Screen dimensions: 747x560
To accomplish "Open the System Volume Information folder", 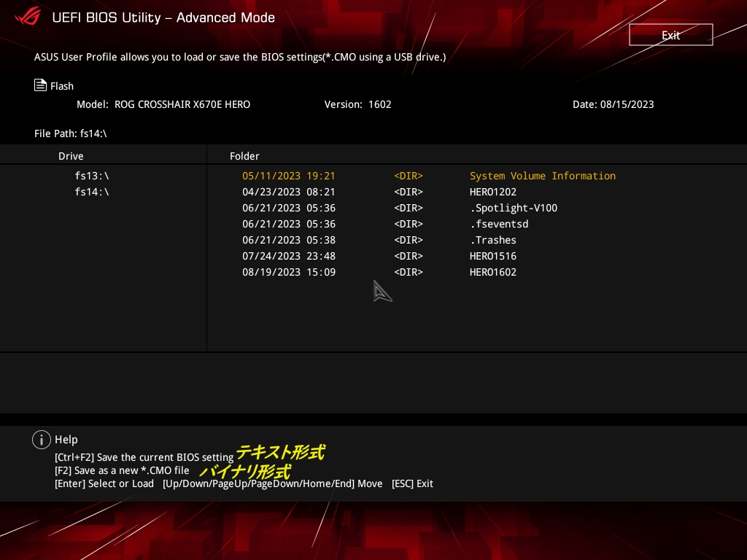I will (x=543, y=176).
